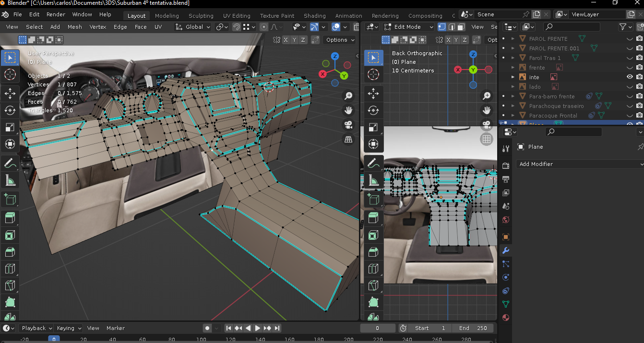Open the Options popover button
The image size is (644, 343).
coord(340,40)
